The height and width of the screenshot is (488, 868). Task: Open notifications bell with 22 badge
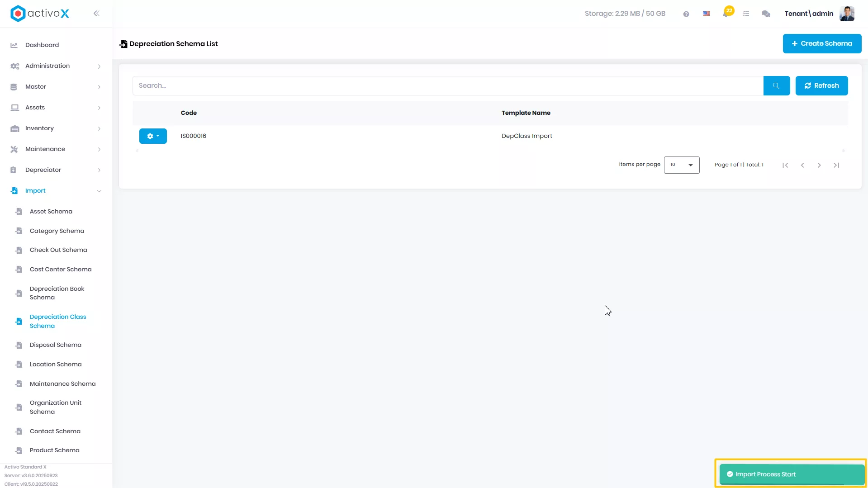[726, 13]
